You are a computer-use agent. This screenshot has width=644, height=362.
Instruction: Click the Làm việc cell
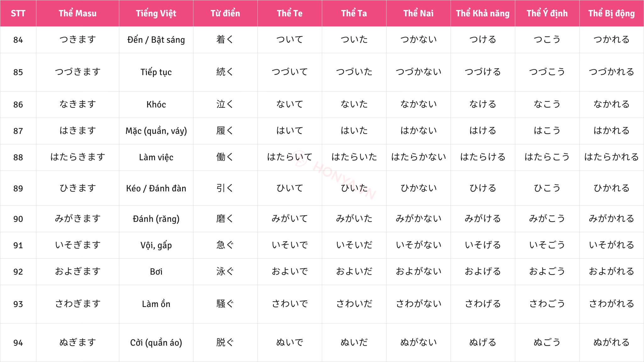point(156,157)
